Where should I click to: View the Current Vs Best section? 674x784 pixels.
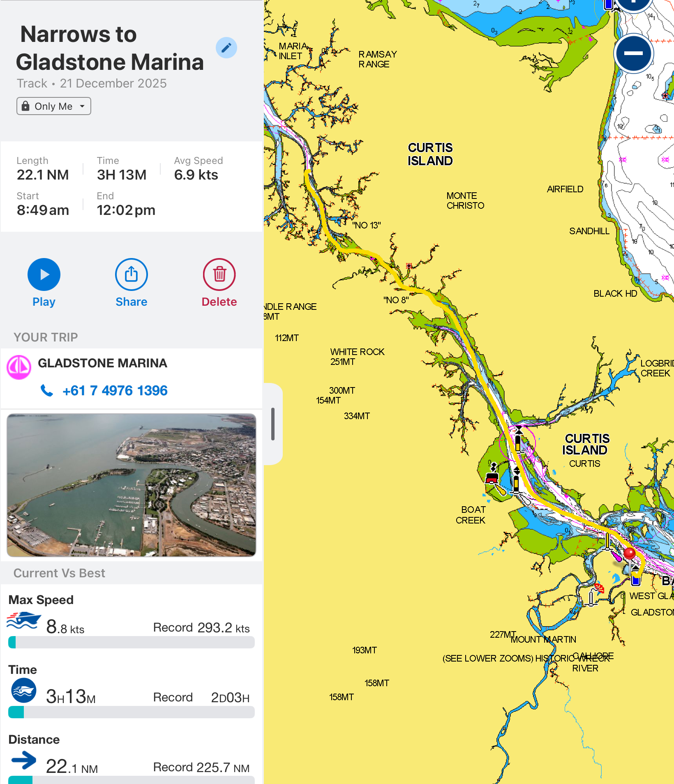(59, 573)
